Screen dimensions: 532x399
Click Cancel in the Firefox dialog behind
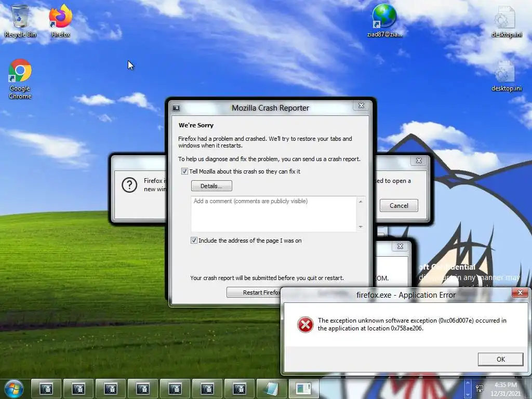click(398, 206)
